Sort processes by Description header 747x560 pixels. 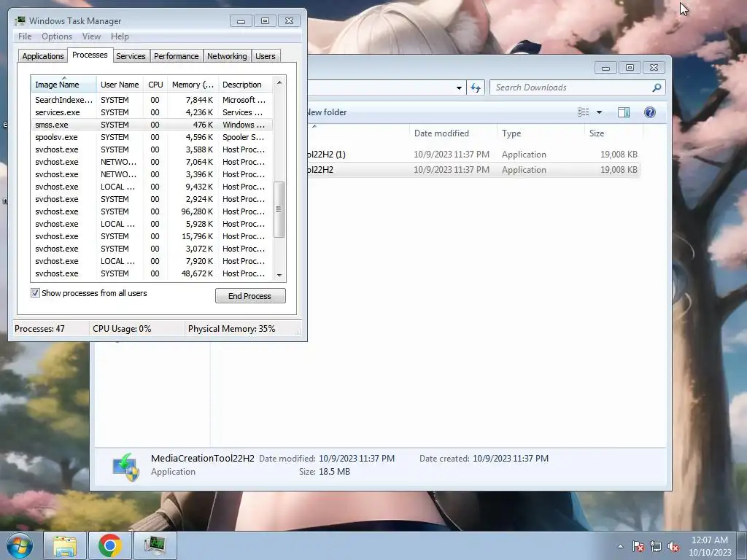tap(245, 85)
